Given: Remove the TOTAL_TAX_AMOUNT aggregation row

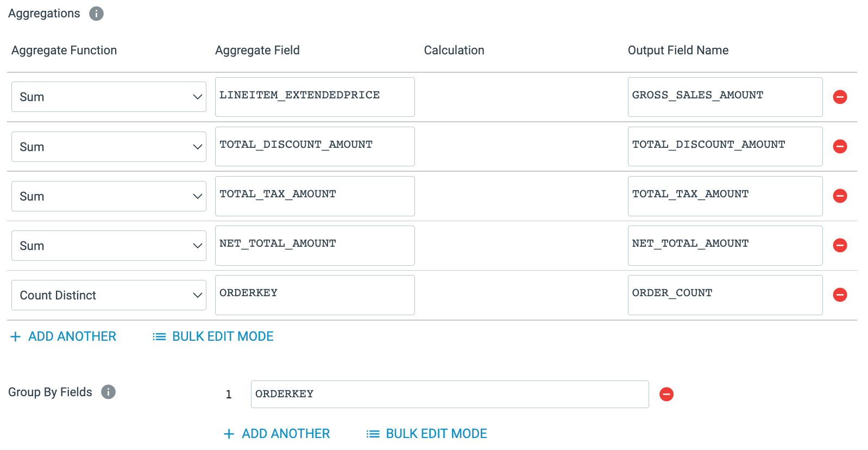Looking at the screenshot, I should (840, 196).
